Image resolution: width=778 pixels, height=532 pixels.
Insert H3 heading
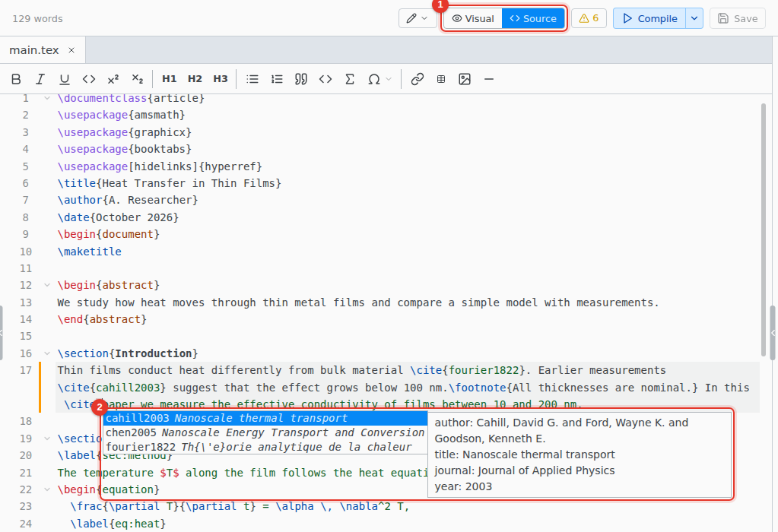tap(221, 79)
